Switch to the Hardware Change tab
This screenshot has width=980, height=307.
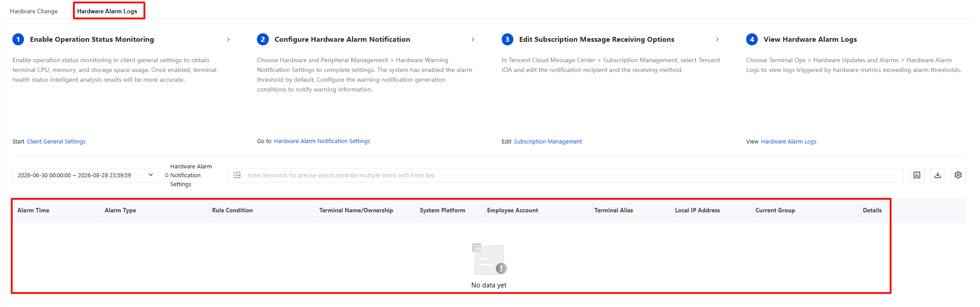(34, 11)
